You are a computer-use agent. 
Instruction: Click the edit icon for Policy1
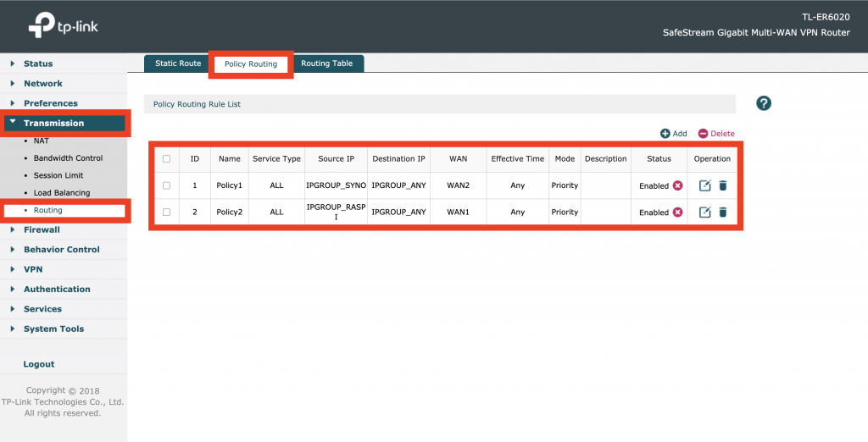pos(704,185)
